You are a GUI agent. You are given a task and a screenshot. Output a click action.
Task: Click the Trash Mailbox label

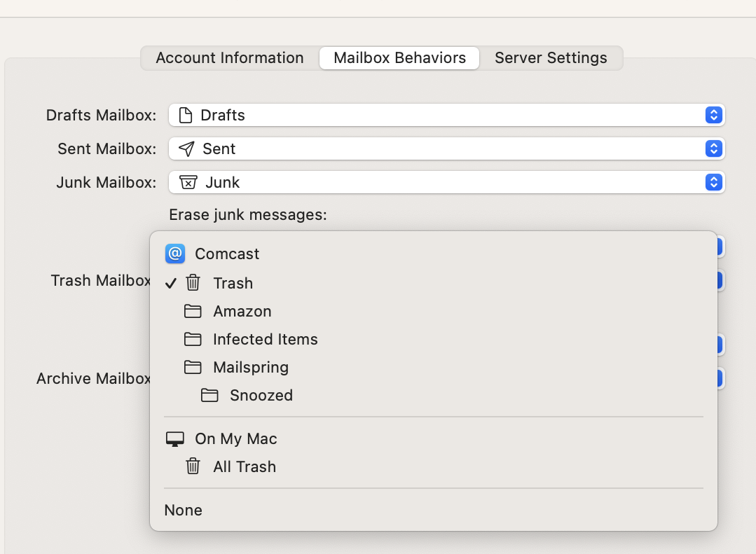tap(100, 280)
